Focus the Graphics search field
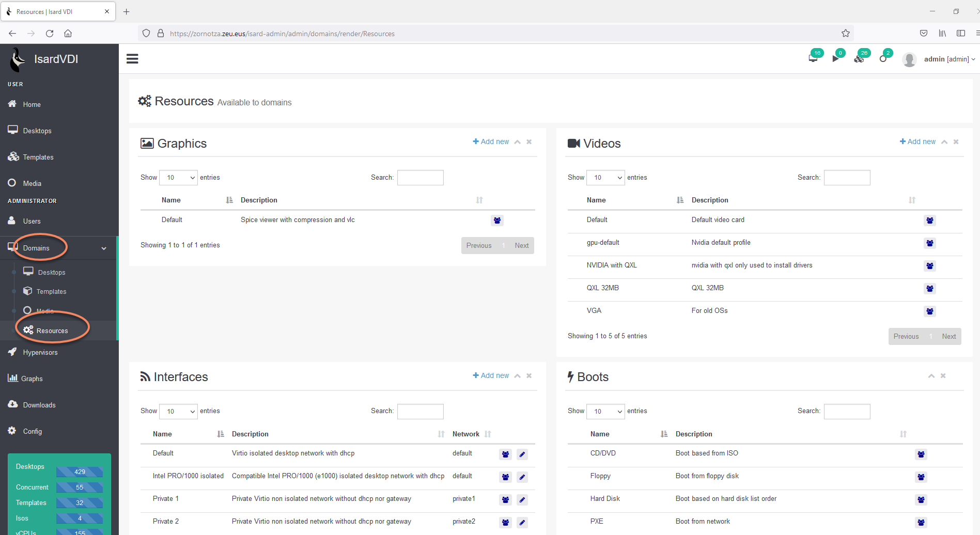The height and width of the screenshot is (535, 980). coord(420,178)
